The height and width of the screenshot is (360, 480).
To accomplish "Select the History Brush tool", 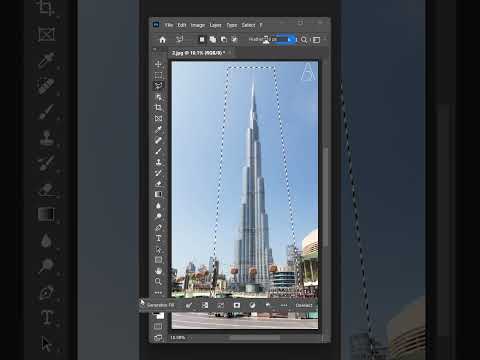I will tap(158, 173).
